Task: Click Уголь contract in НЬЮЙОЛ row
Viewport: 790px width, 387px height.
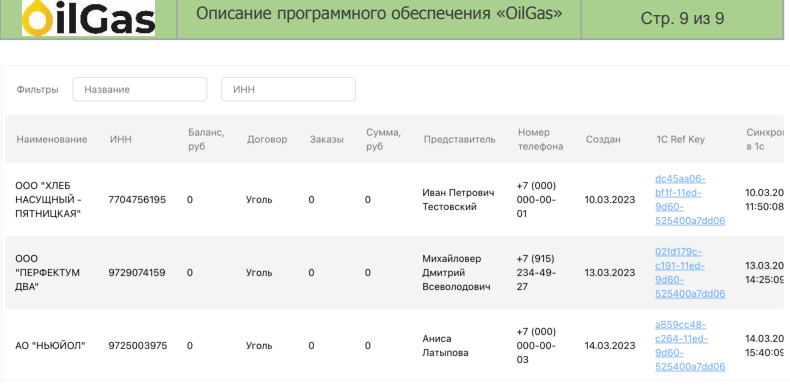Action: [259, 346]
